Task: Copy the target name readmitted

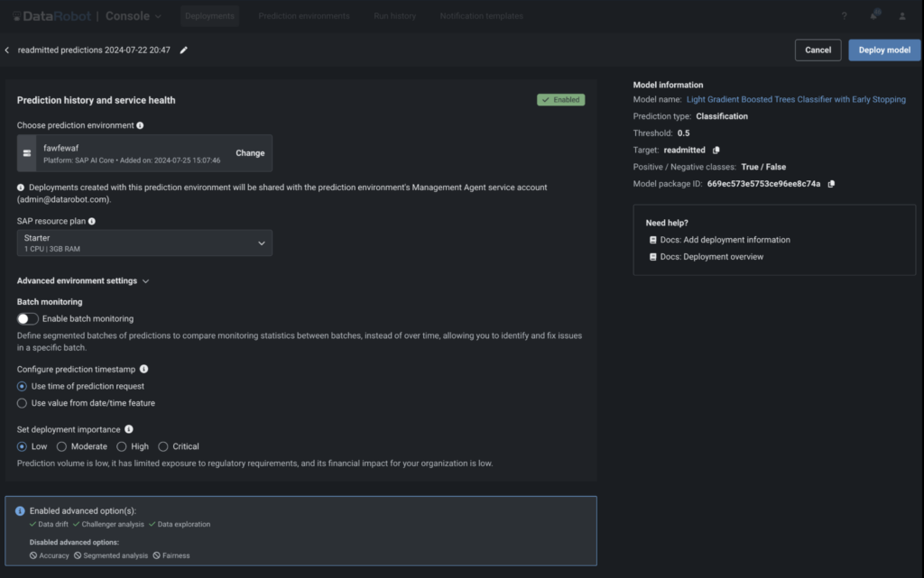Action: [716, 150]
